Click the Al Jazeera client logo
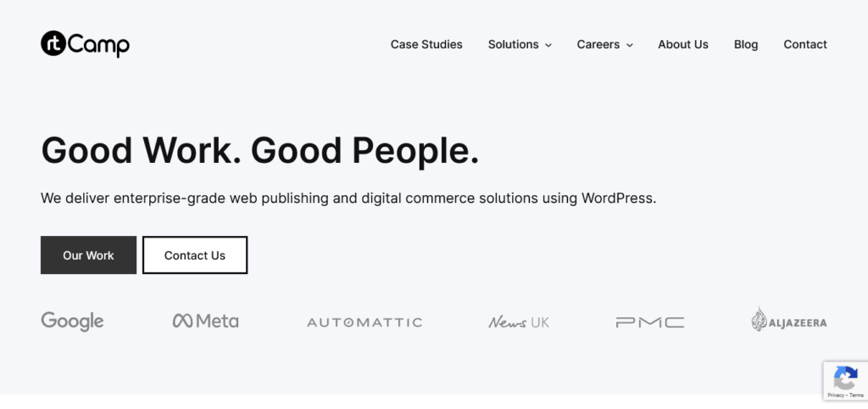This screenshot has height=409, width=868. [788, 321]
